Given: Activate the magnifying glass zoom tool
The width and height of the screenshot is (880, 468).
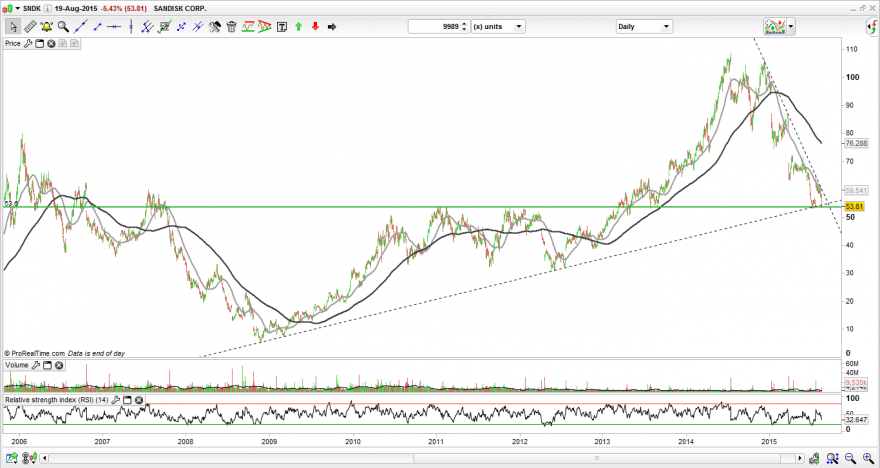Looking at the screenshot, I should pyautogui.click(x=63, y=26).
